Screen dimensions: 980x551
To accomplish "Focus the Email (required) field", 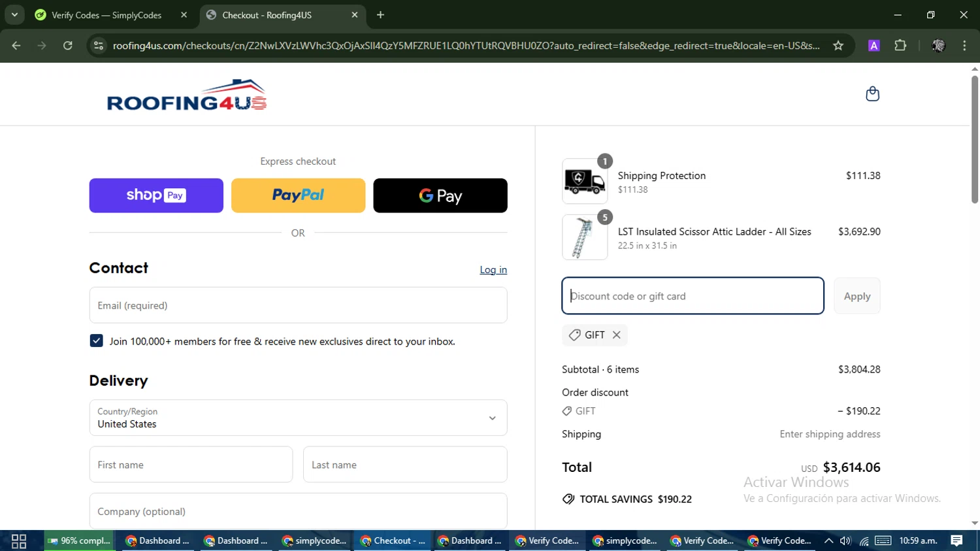I will (x=298, y=305).
